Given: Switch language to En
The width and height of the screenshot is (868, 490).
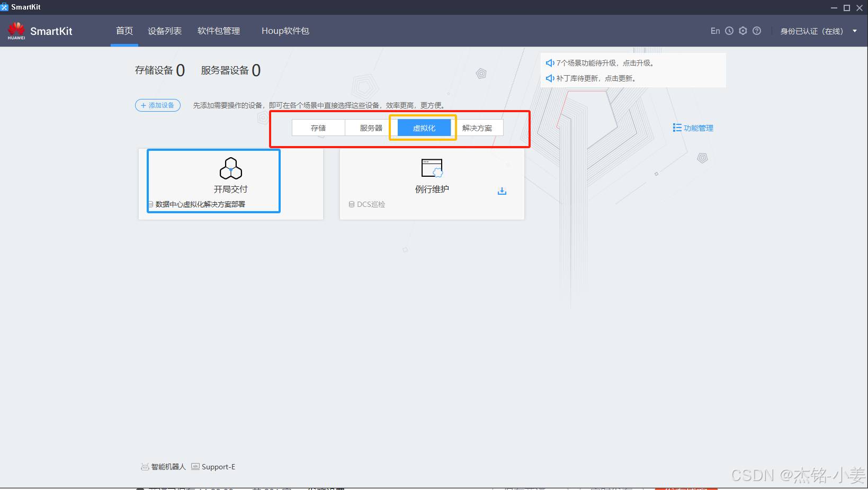Looking at the screenshot, I should [x=715, y=31].
